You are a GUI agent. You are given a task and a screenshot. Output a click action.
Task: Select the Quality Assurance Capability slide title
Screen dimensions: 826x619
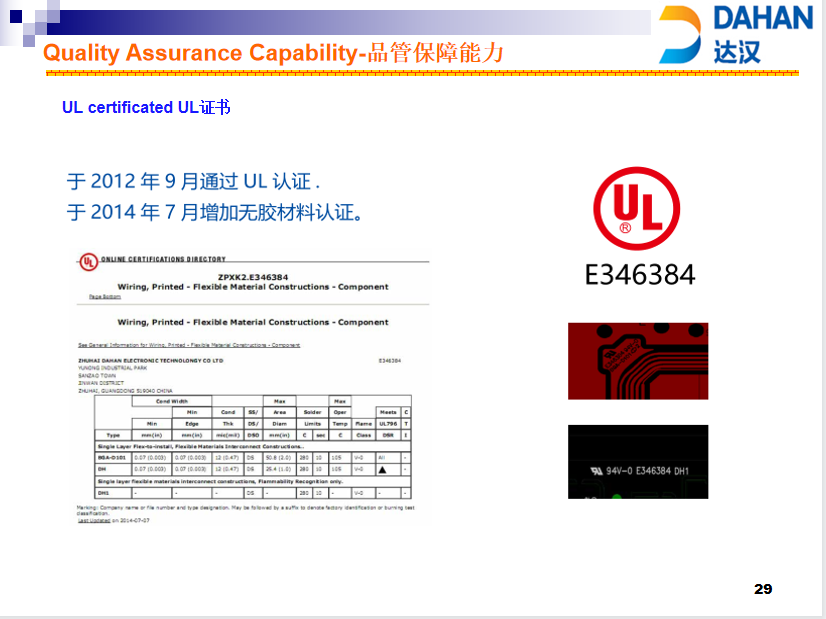point(273,54)
